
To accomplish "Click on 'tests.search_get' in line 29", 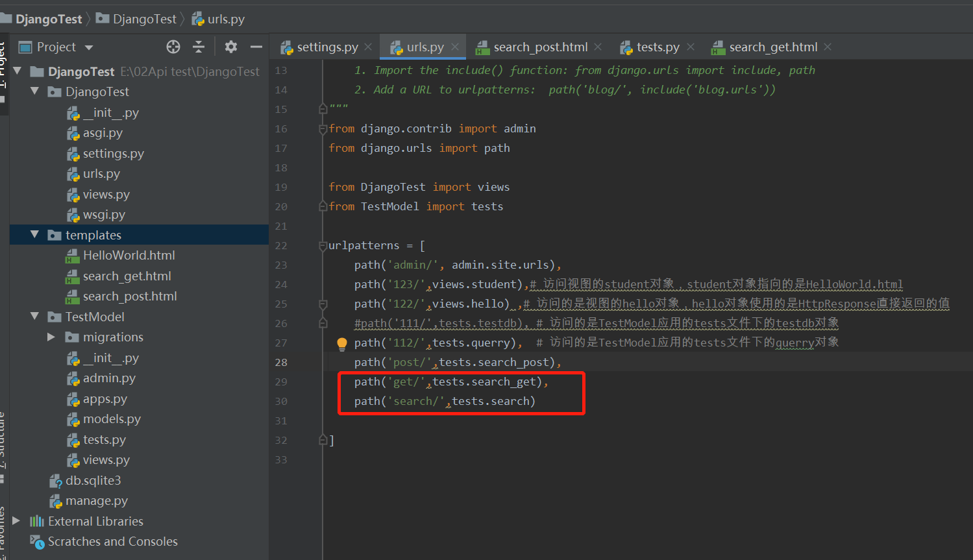I will pos(484,382).
